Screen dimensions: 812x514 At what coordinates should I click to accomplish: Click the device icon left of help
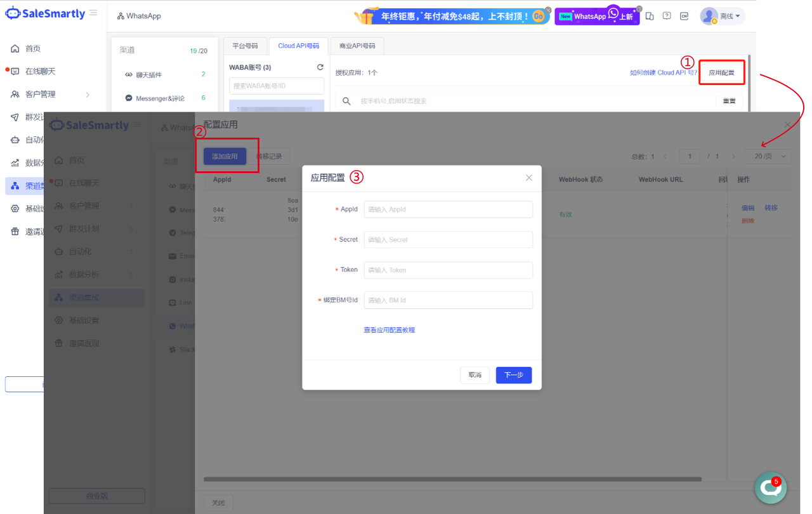(650, 16)
